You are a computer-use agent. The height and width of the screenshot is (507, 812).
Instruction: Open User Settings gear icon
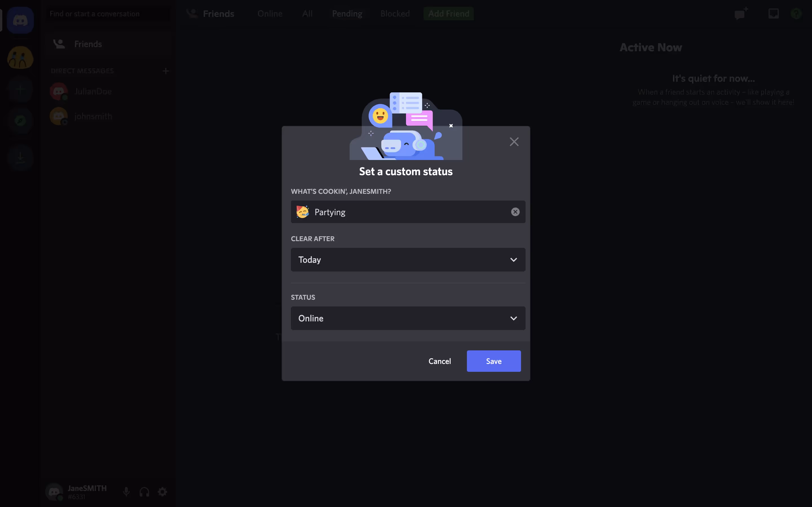click(x=162, y=492)
